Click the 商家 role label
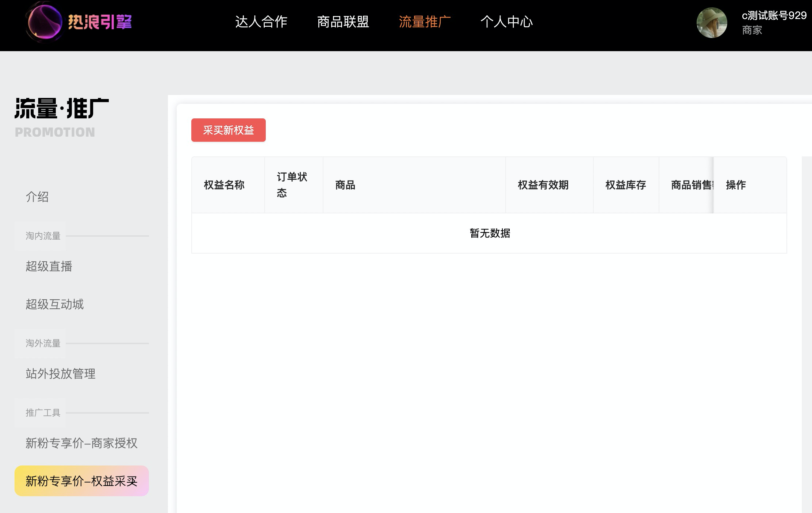The height and width of the screenshot is (513, 812). pyautogui.click(x=752, y=30)
